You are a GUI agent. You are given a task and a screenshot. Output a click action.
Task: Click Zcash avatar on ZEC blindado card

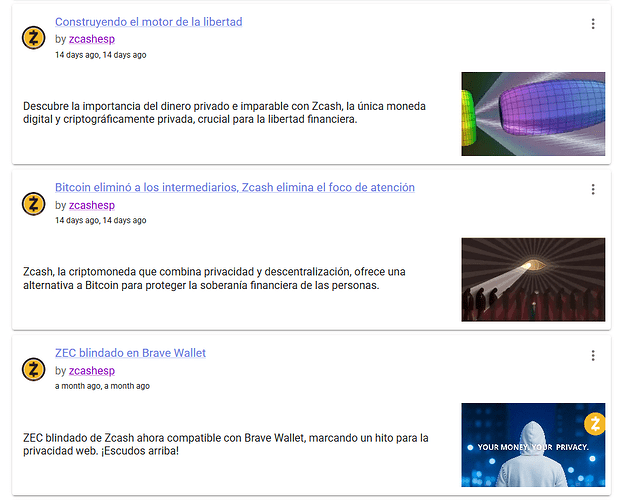34,370
